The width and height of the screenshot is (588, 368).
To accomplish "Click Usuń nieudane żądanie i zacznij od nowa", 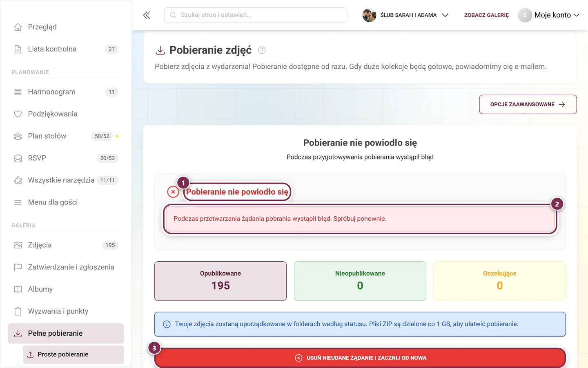I will (360, 358).
